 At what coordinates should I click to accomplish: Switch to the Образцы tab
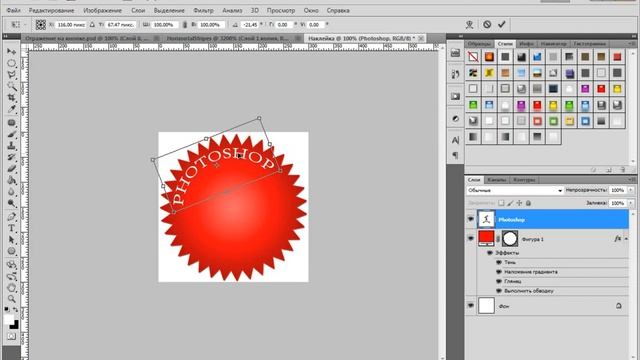click(x=479, y=44)
